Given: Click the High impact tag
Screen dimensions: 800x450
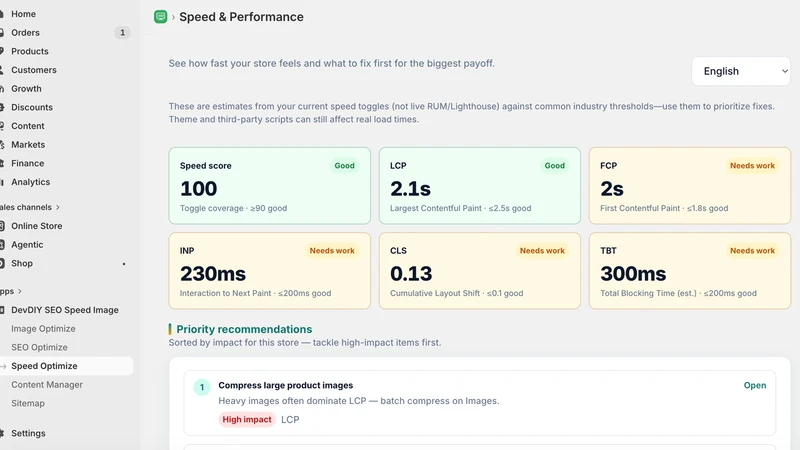Looking at the screenshot, I should (247, 419).
